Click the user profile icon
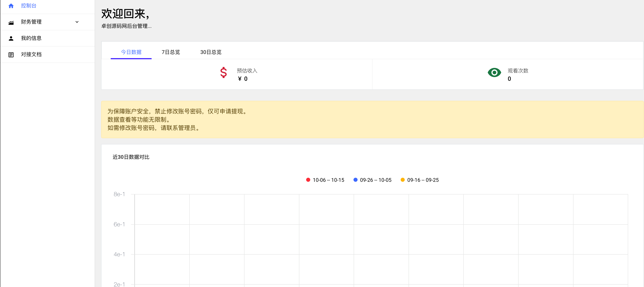The height and width of the screenshot is (287, 644). tap(11, 38)
